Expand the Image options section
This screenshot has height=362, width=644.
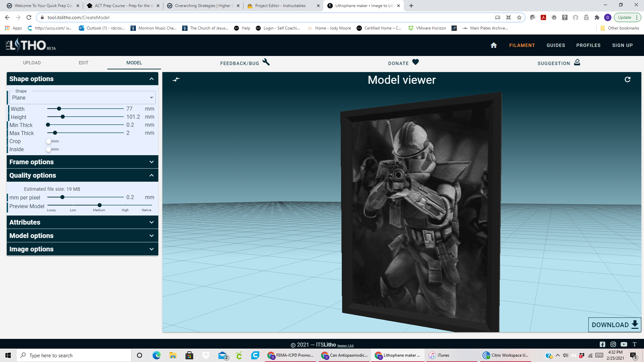(83, 249)
